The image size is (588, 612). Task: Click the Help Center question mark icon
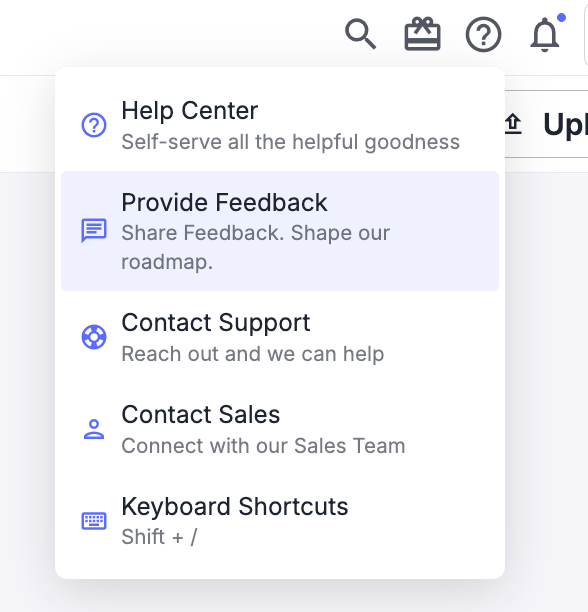click(94, 125)
